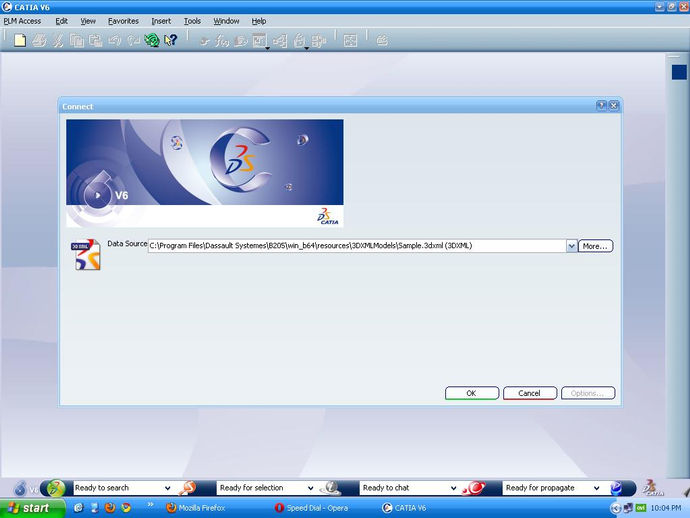Open the Tools menu
The width and height of the screenshot is (690, 518).
(192, 21)
